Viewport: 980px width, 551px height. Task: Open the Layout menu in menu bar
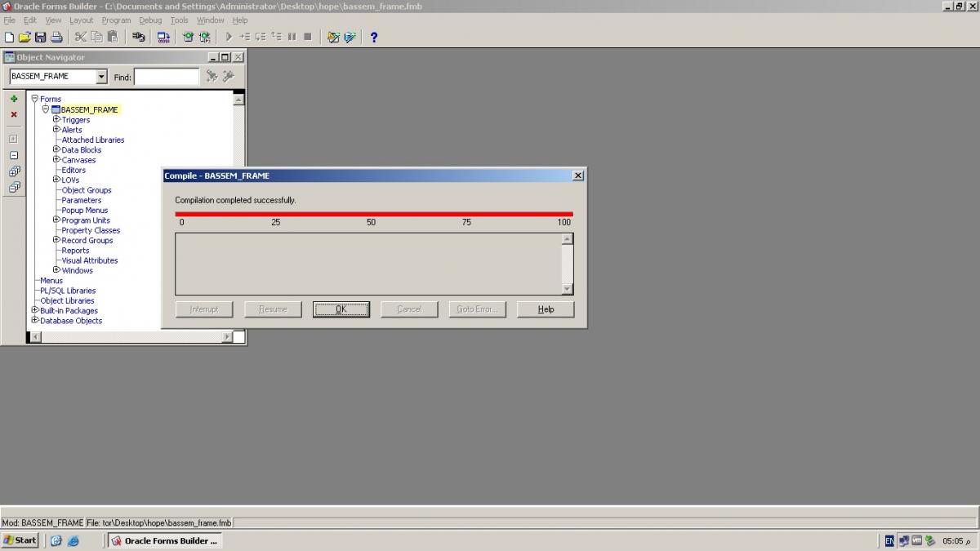click(x=81, y=20)
